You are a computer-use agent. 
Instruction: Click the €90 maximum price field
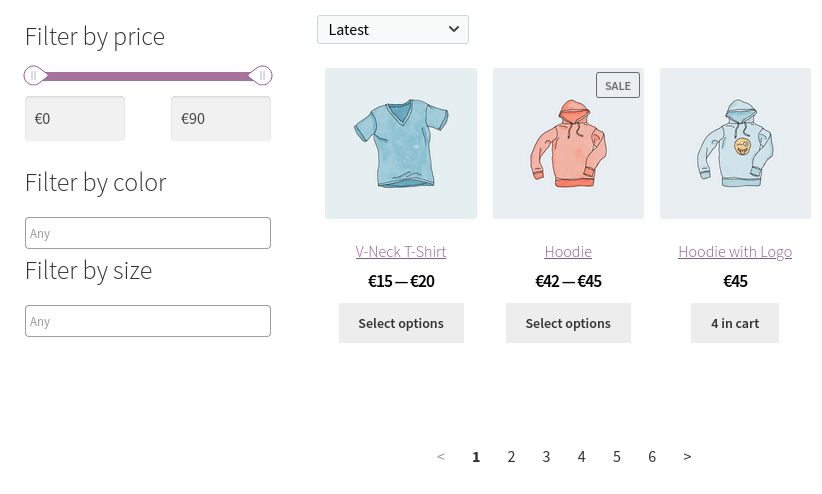coord(221,119)
